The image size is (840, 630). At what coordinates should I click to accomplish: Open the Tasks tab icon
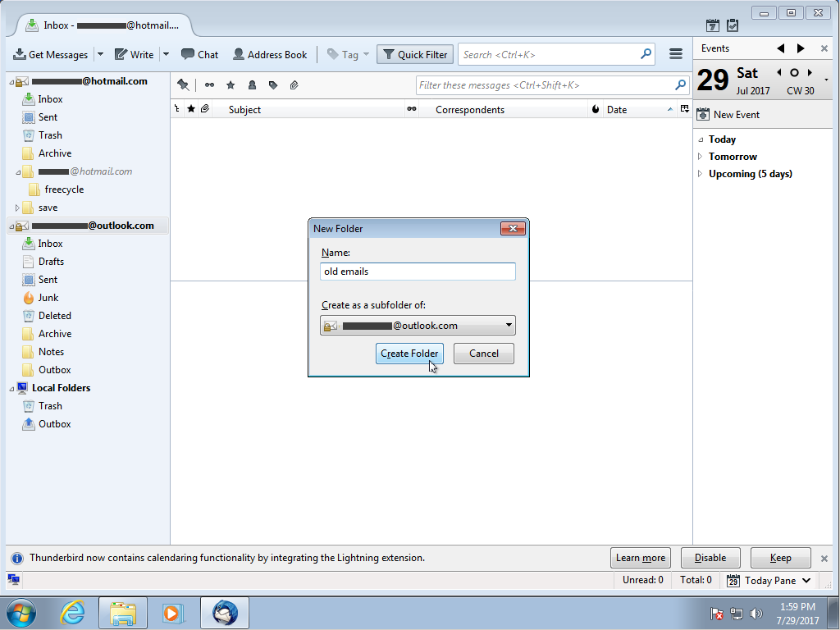(733, 25)
